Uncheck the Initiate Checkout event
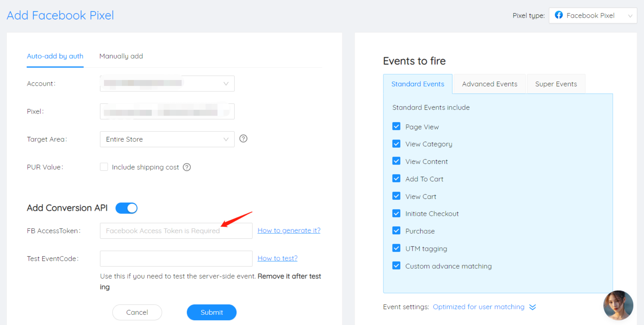The width and height of the screenshot is (644, 325). 396,213
